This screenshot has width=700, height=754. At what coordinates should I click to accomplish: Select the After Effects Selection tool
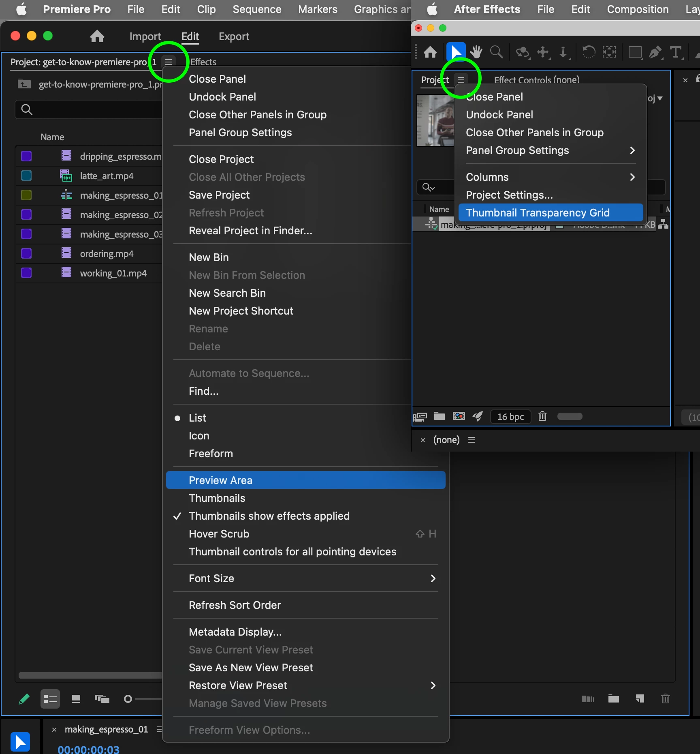coord(456,52)
